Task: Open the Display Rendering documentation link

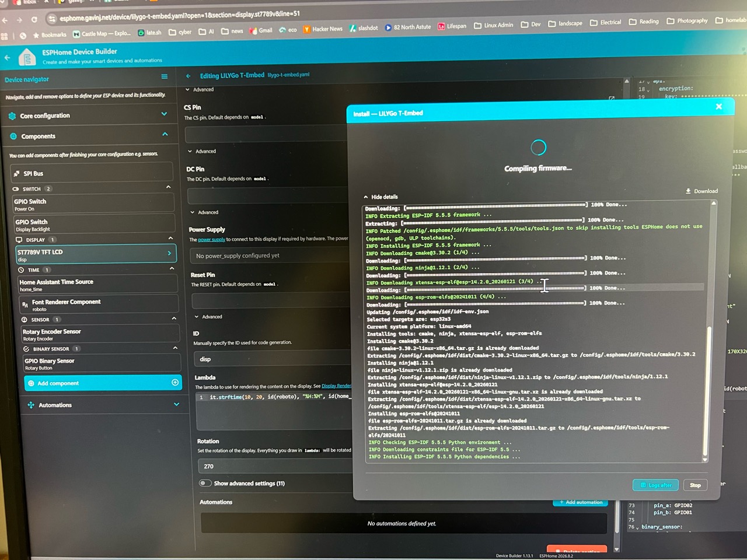Action: pyautogui.click(x=337, y=386)
